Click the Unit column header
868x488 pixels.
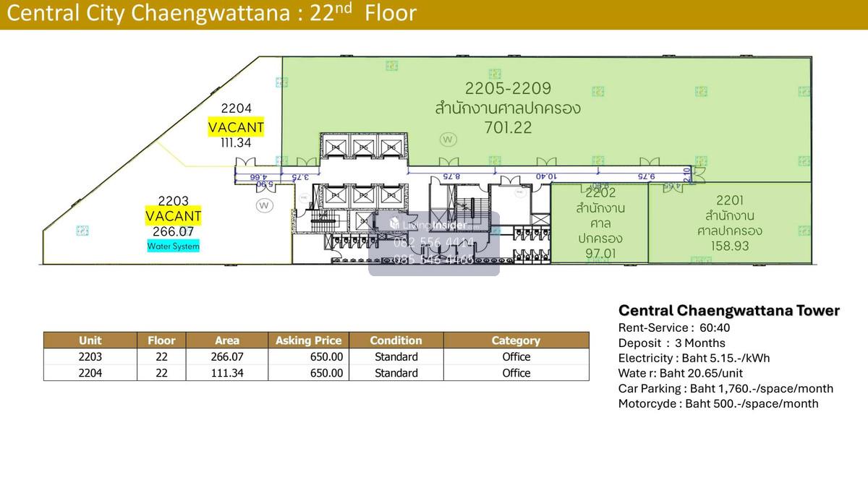coord(90,341)
